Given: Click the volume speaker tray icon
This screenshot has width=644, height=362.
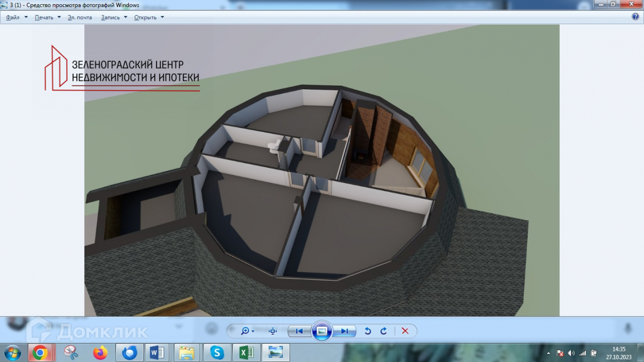Looking at the screenshot, I should [x=571, y=353].
